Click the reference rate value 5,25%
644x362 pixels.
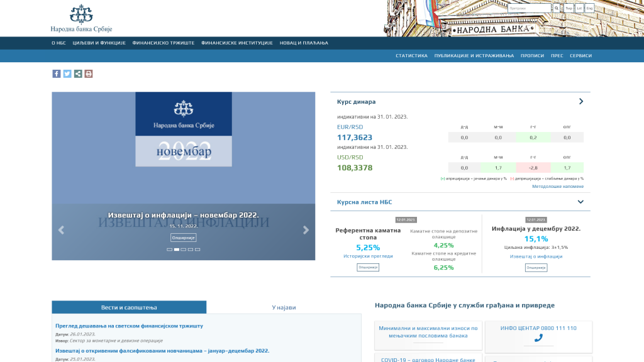368,248
